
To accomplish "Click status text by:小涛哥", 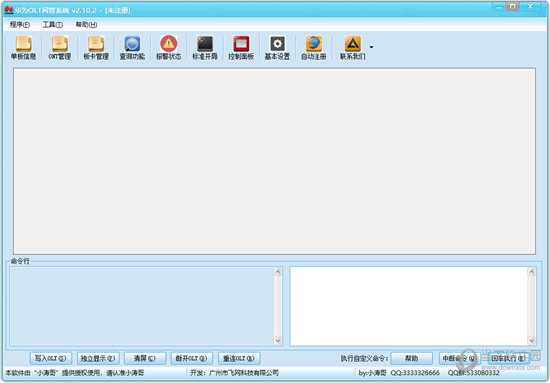I will coord(372,373).
